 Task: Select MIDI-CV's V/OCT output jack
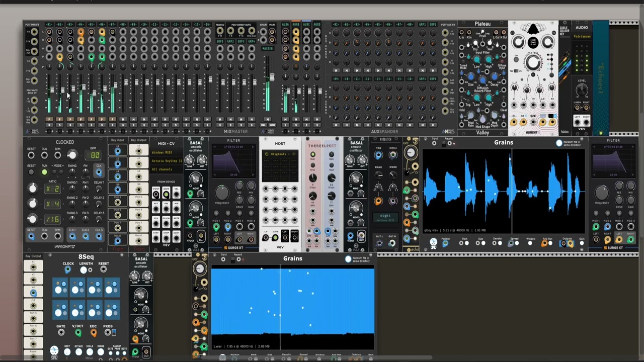point(155,194)
